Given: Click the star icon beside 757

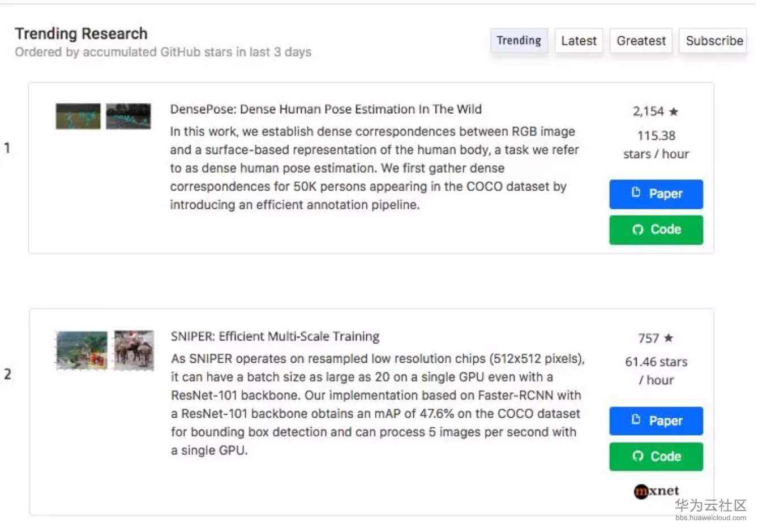Looking at the screenshot, I should [x=669, y=338].
